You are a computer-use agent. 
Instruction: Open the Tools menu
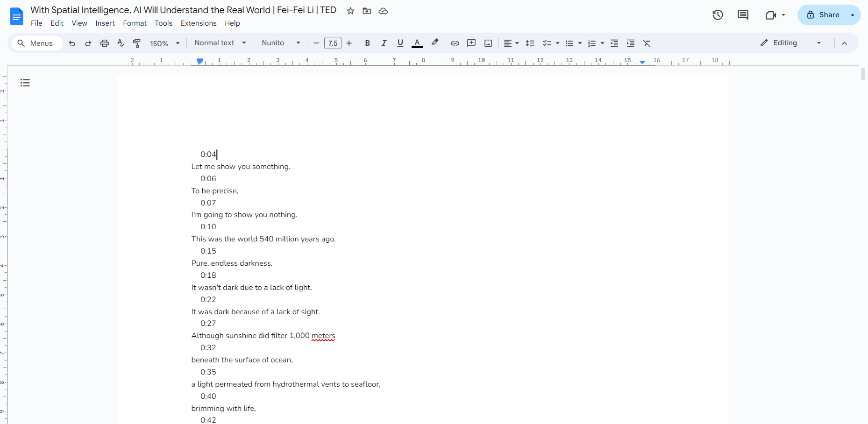164,23
